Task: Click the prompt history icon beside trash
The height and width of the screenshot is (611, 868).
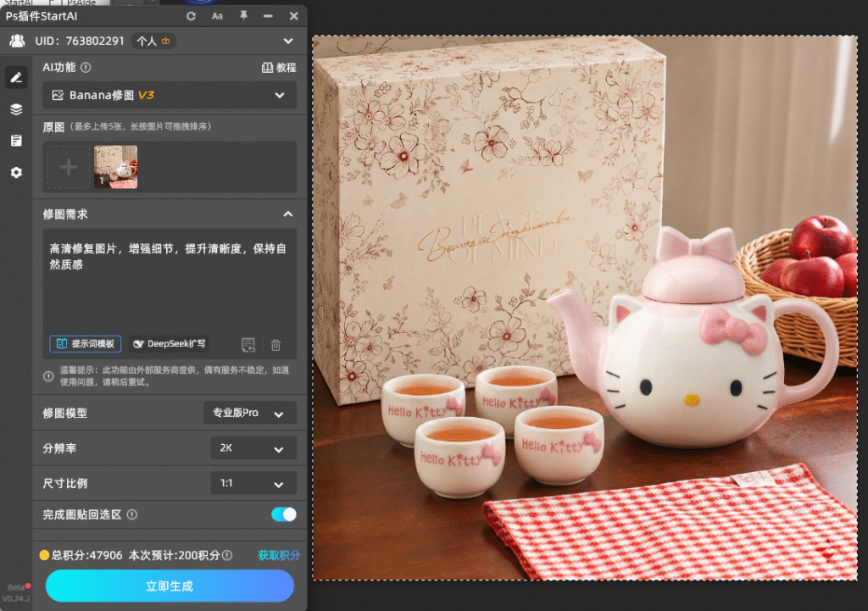Action: [248, 345]
